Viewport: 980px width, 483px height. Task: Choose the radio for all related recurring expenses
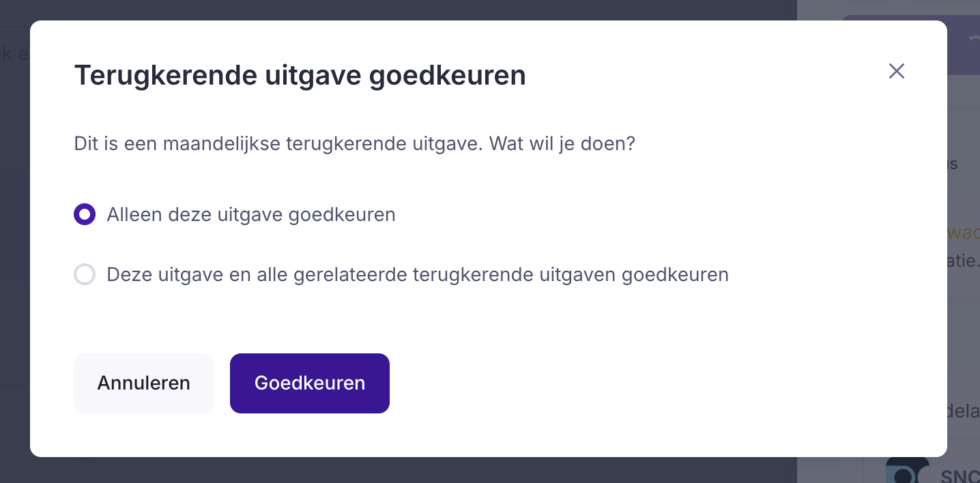(x=85, y=275)
